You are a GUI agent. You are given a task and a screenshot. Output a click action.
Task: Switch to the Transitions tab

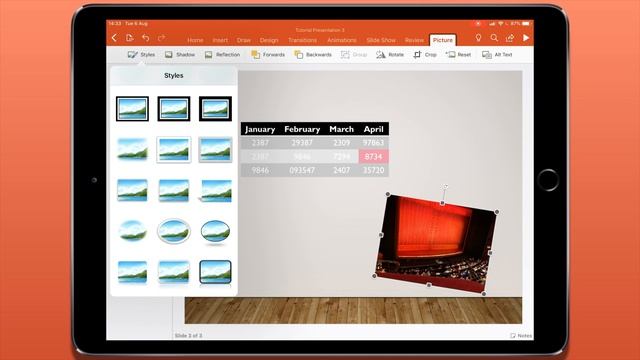(x=302, y=40)
